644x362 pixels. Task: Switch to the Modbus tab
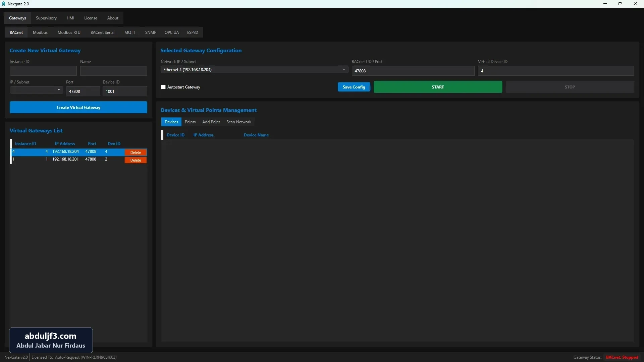[x=40, y=33]
